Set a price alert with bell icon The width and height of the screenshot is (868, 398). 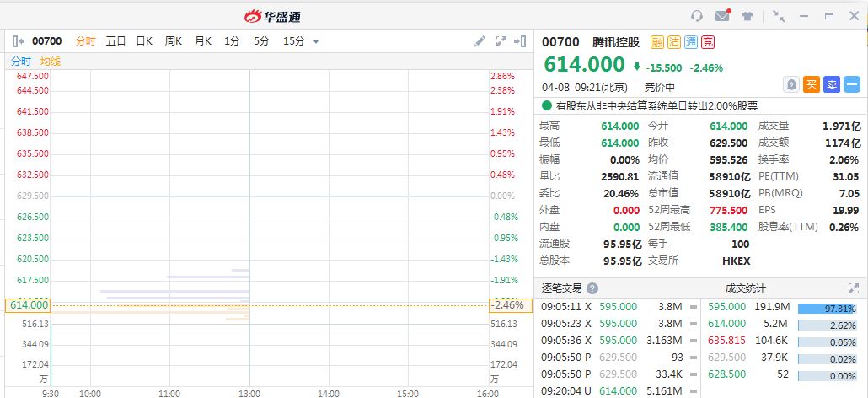point(791,84)
